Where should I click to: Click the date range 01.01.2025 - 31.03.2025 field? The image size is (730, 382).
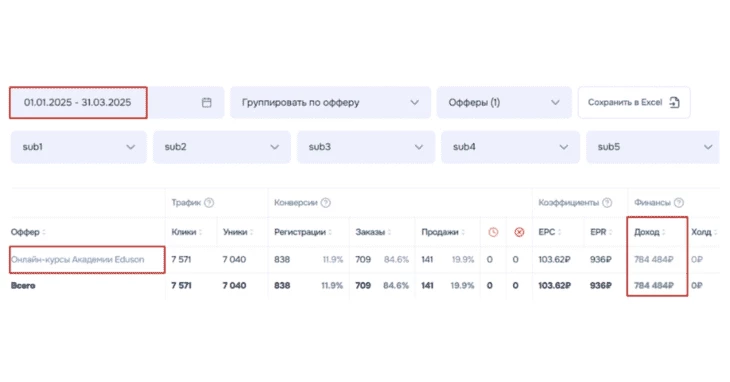78,102
